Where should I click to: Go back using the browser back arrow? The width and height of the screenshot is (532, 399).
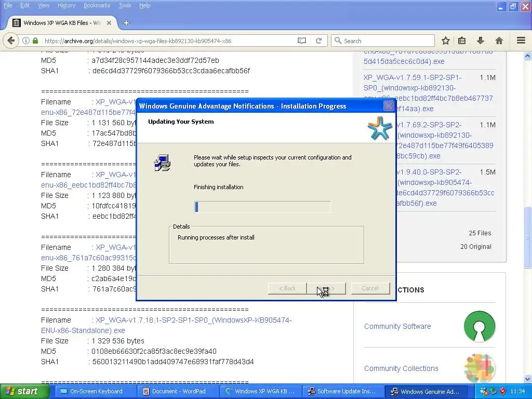click(11, 41)
